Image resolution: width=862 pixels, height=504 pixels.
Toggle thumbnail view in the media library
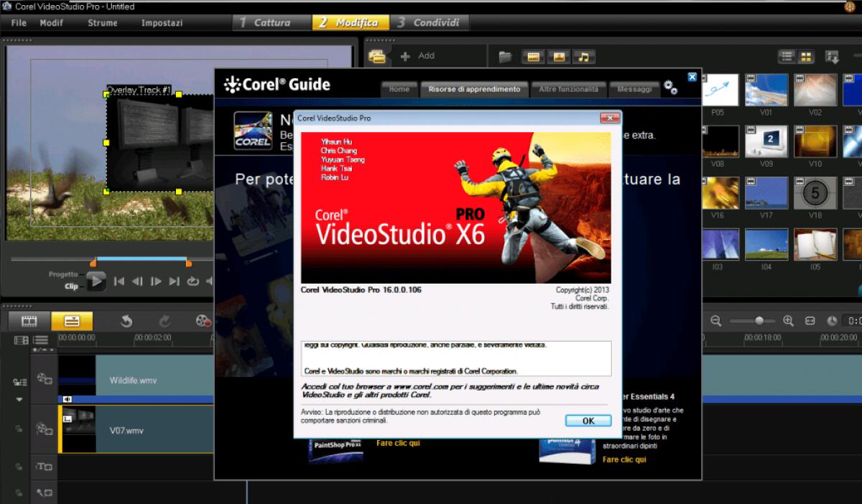coord(807,55)
